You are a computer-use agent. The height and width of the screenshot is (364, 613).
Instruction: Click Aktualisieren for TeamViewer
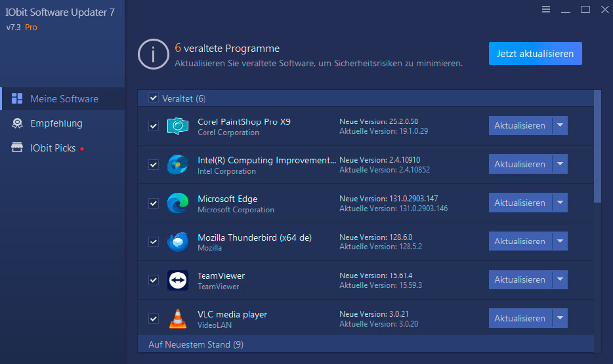pos(520,279)
